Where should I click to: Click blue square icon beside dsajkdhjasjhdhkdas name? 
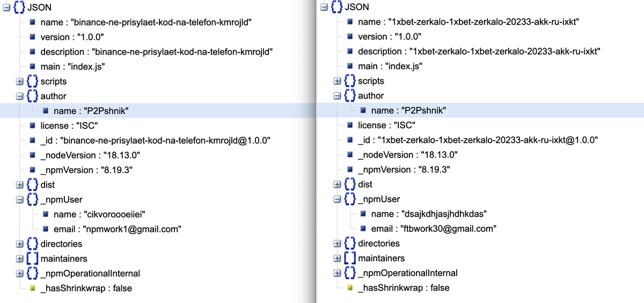click(364, 214)
